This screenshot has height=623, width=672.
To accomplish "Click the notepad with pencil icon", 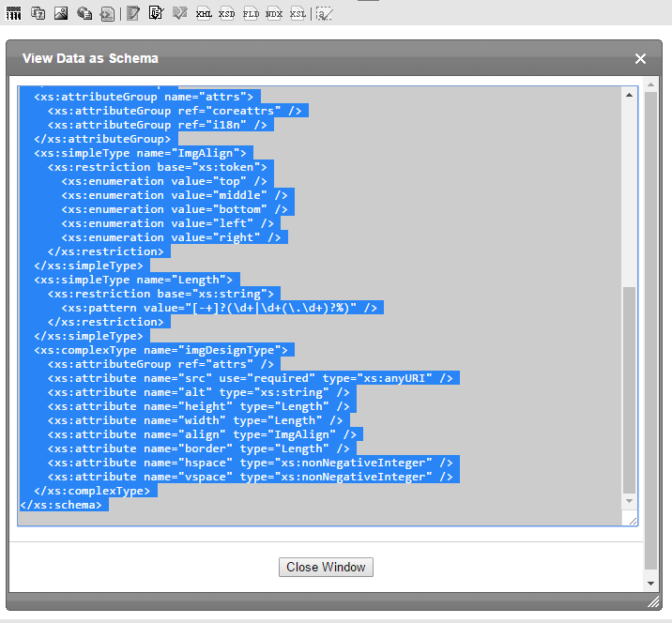I will (x=133, y=13).
